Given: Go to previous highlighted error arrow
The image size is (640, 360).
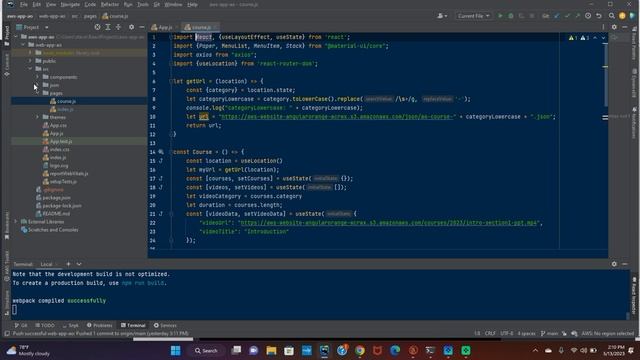Looking at the screenshot, I should pyautogui.click(x=595, y=38).
